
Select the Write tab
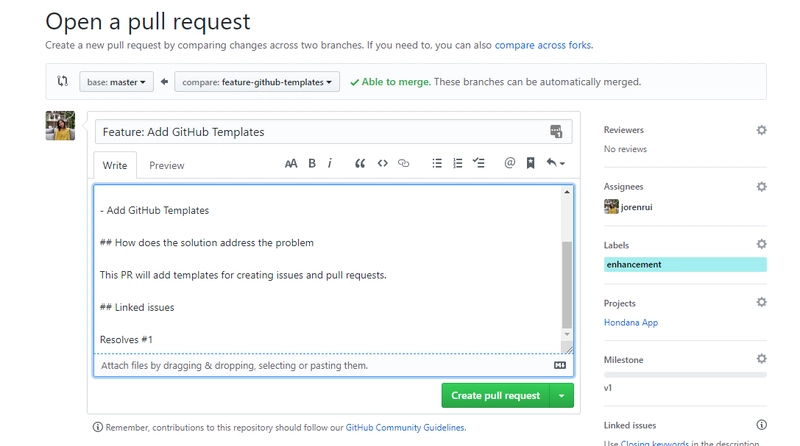tap(115, 165)
